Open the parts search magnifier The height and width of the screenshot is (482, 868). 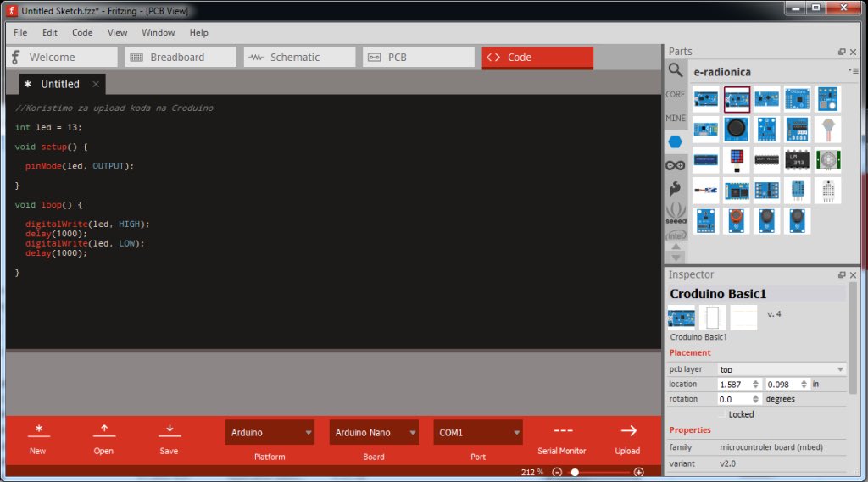tap(676, 70)
